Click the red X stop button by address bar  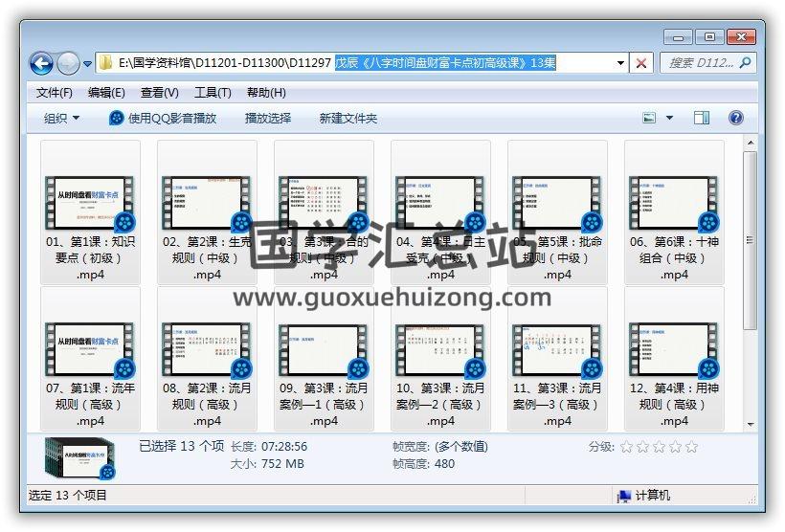[x=640, y=63]
